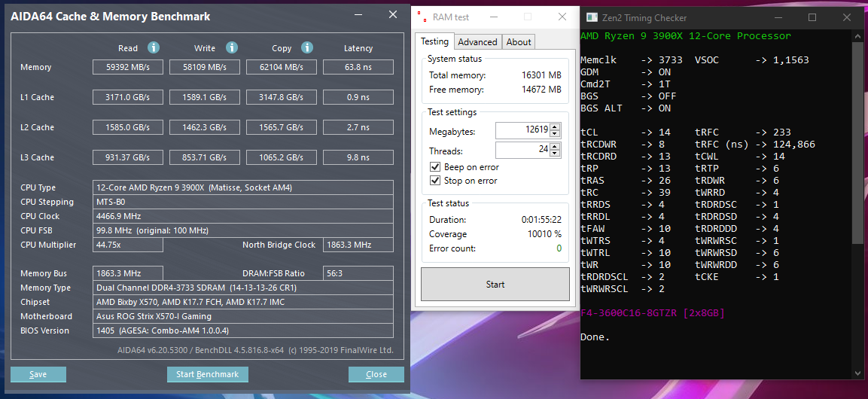Click CPU Stepping value MTS-B0

point(243,202)
